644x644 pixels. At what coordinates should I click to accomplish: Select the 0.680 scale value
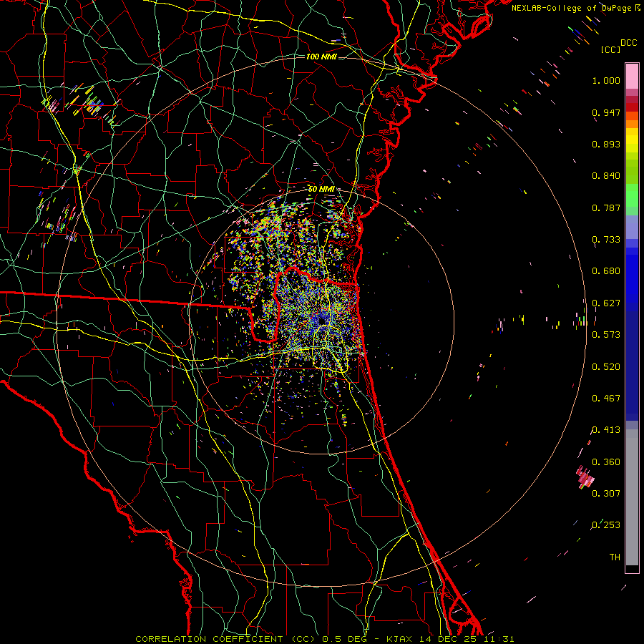point(606,271)
